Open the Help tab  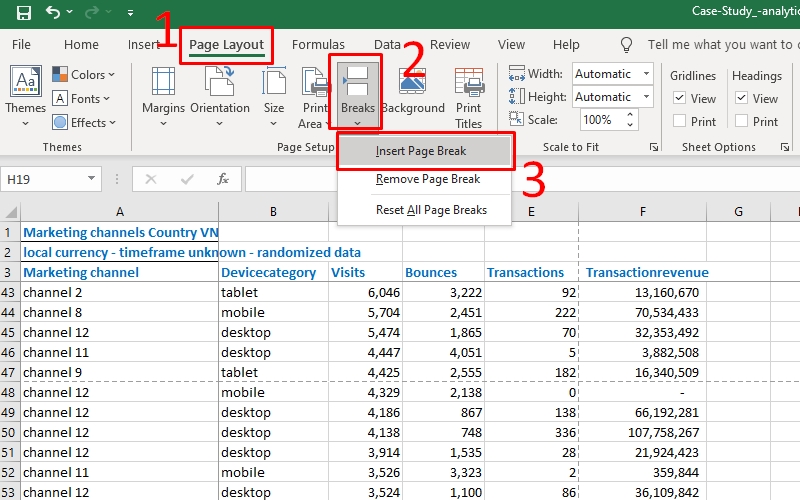point(566,45)
